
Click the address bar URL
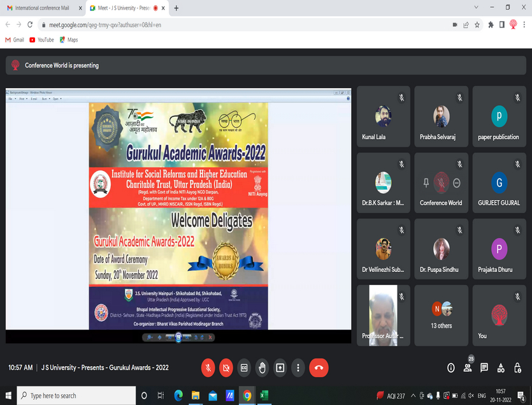(105, 25)
